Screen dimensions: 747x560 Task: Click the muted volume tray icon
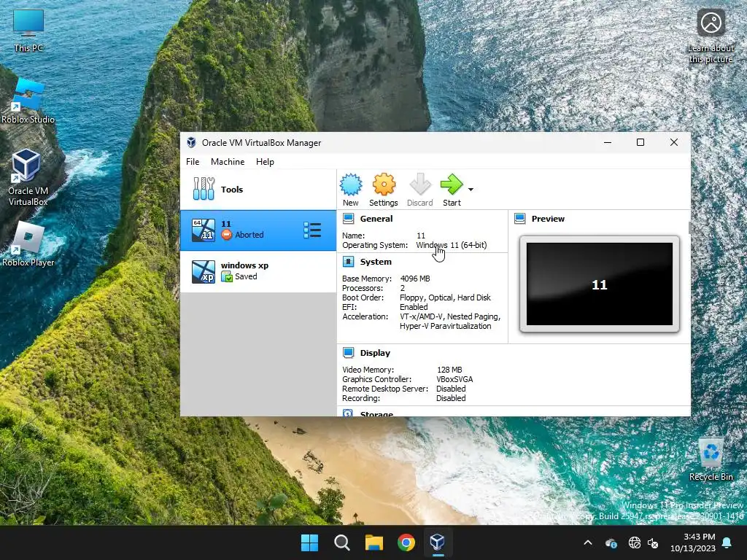coord(653,542)
